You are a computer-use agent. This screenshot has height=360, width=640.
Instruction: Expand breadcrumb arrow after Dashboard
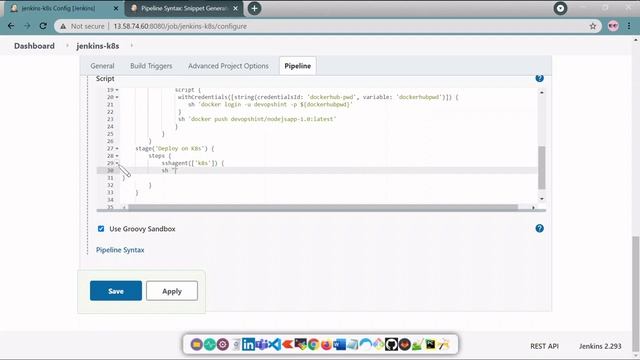67,46
